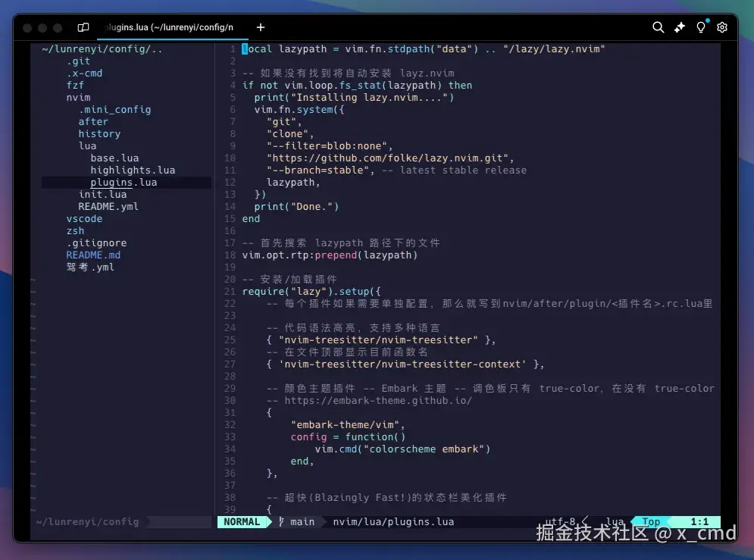View tips via the lightbulb icon with blue dot
The image size is (754, 560).
click(700, 27)
